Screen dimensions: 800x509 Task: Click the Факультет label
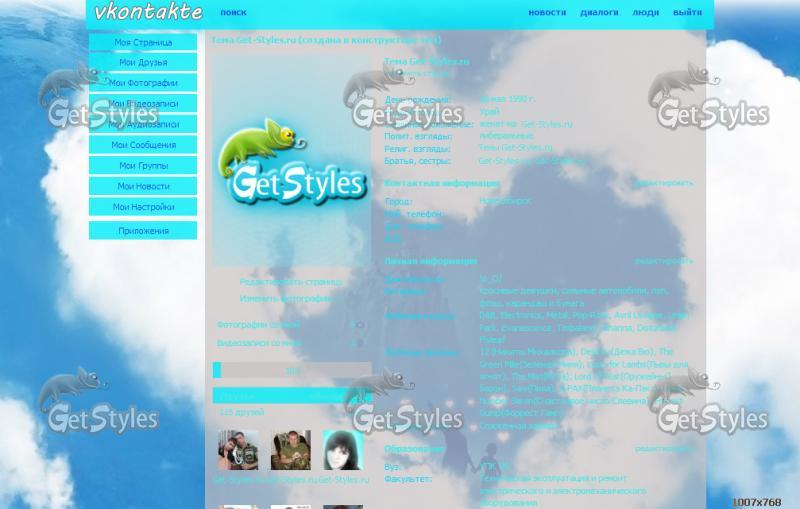(x=408, y=479)
